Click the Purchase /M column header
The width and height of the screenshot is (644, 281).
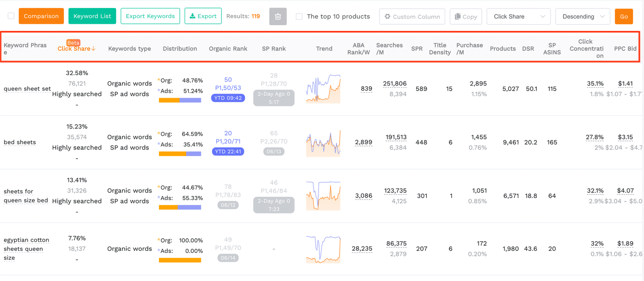(469, 49)
